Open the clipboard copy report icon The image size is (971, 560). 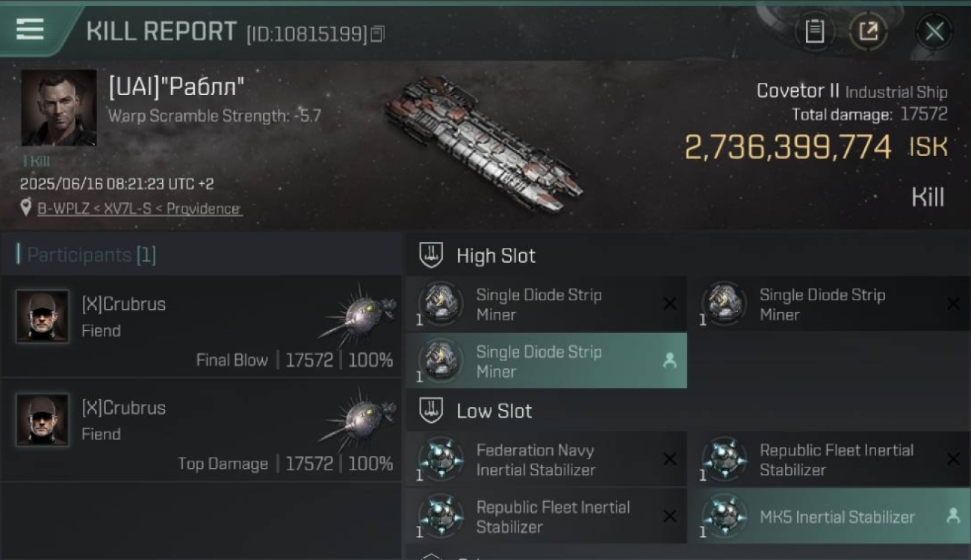pyautogui.click(x=814, y=31)
